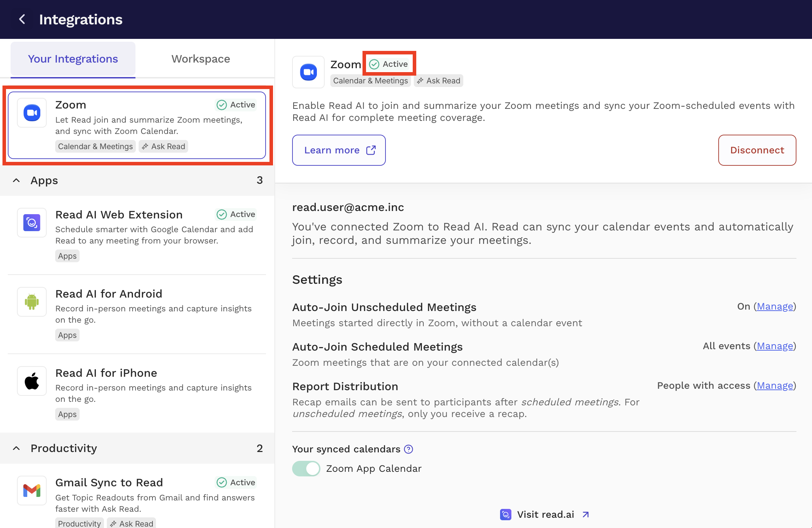Viewport: 812px width, 528px height.
Task: Click the Active checkmark in the Zoom list card
Action: coord(222,105)
